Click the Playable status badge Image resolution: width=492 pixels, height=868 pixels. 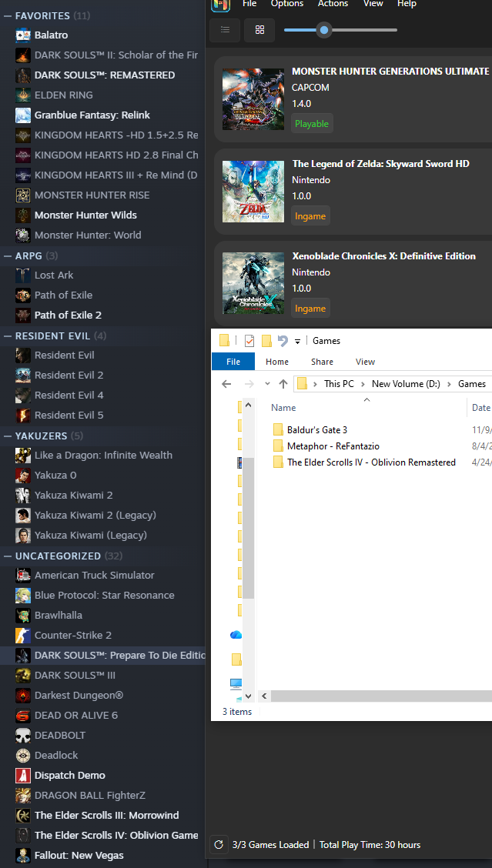[x=311, y=123]
